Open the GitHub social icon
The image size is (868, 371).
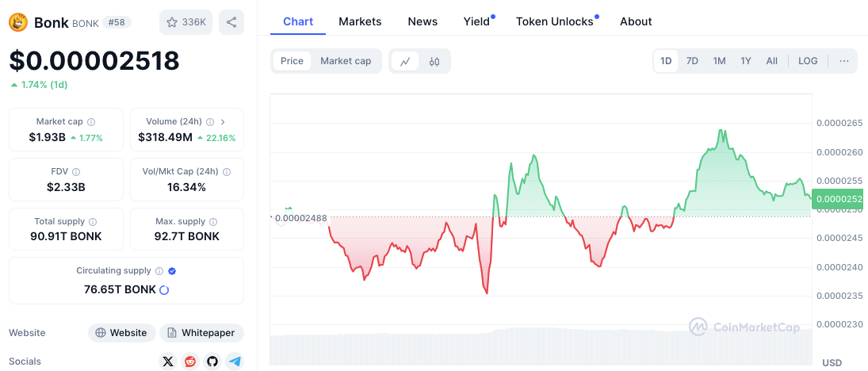[x=212, y=361]
